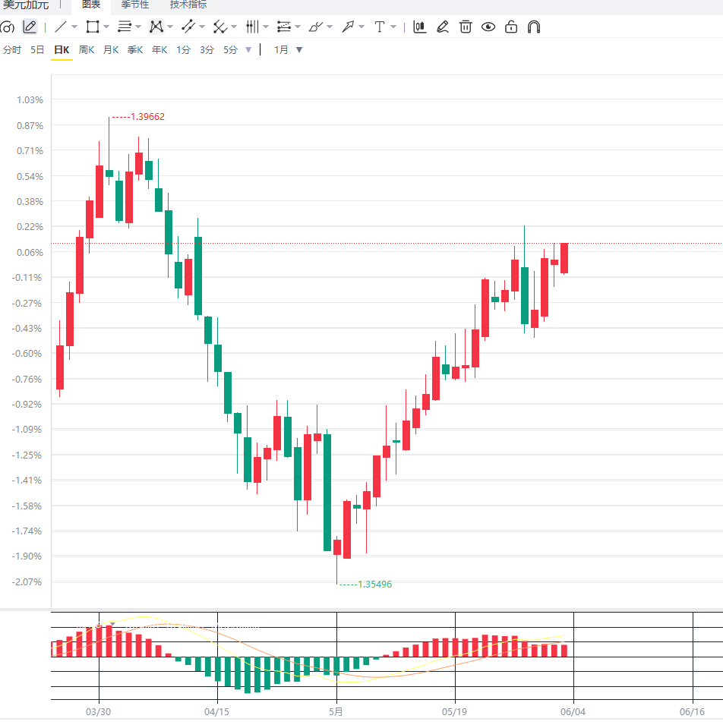Click the trash icon to delete drawings
This screenshot has height=728, width=723.
click(x=466, y=27)
